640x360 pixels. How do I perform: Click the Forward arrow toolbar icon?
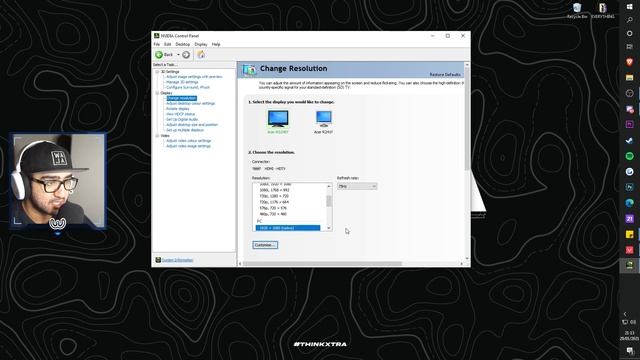click(186, 55)
